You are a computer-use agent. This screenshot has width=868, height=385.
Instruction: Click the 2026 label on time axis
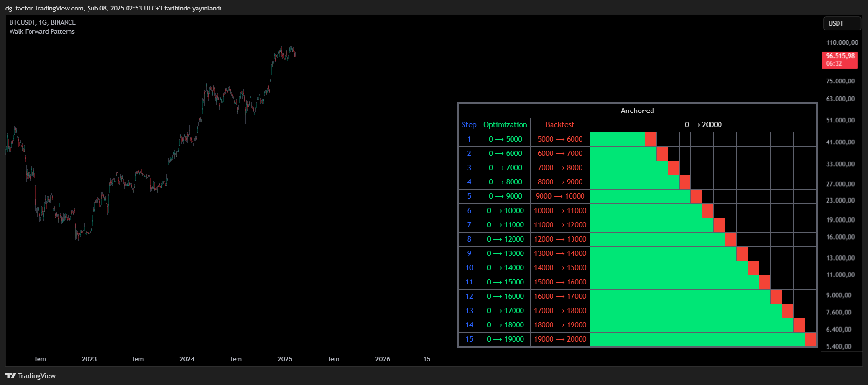383,359
